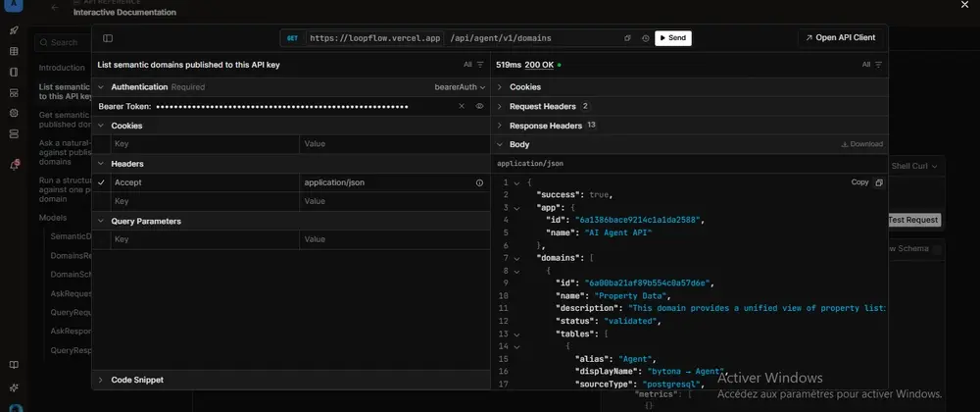Click the avatar logo at top of sidebar

point(14,6)
